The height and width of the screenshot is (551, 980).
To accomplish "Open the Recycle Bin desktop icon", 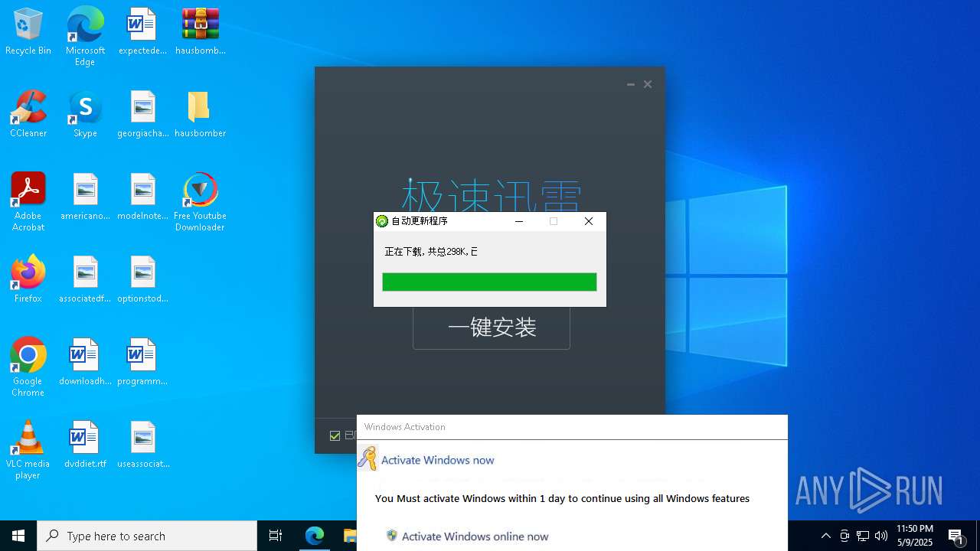I will (x=28, y=32).
